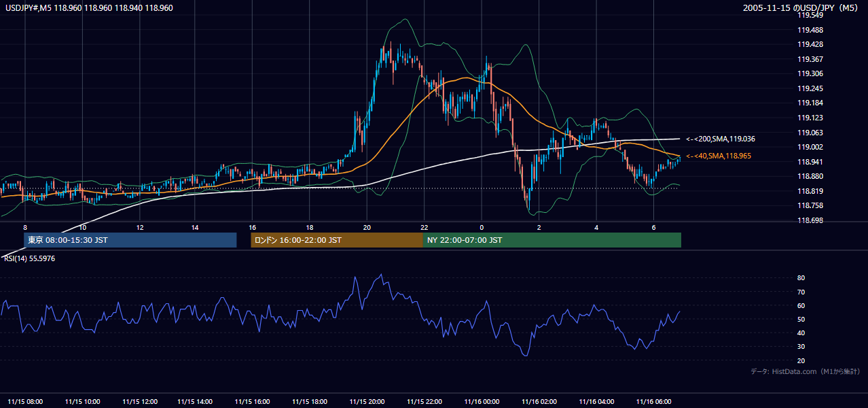Image resolution: width=868 pixels, height=408 pixels.
Task: Click the bottom time label 11/15 18:00
Action: pyautogui.click(x=310, y=401)
